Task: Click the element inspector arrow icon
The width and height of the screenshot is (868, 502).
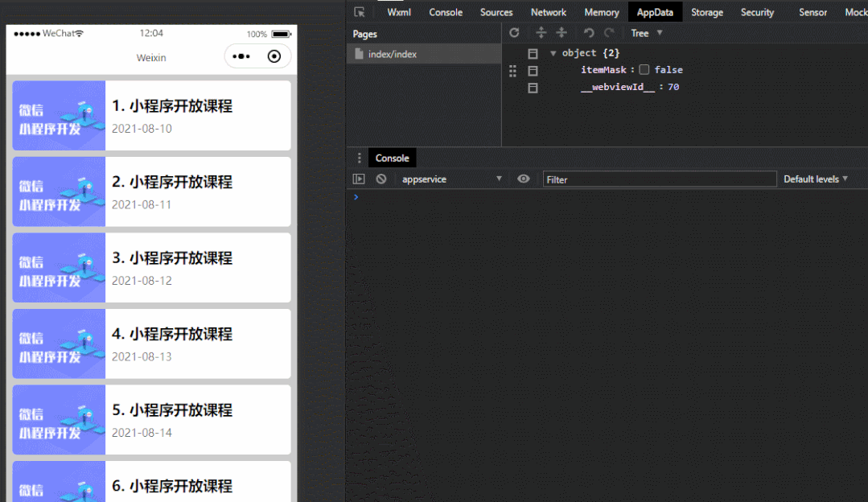Action: point(360,12)
